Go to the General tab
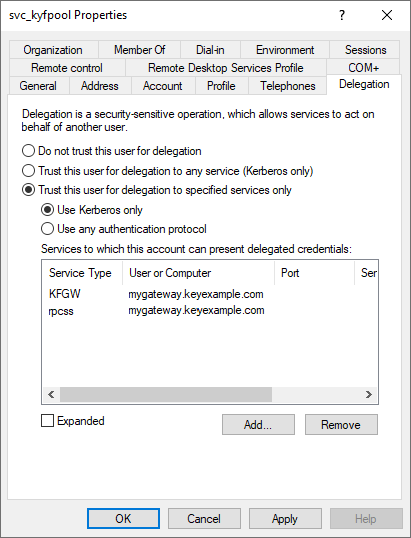Image resolution: width=411 pixels, height=538 pixels. pyautogui.click(x=38, y=86)
